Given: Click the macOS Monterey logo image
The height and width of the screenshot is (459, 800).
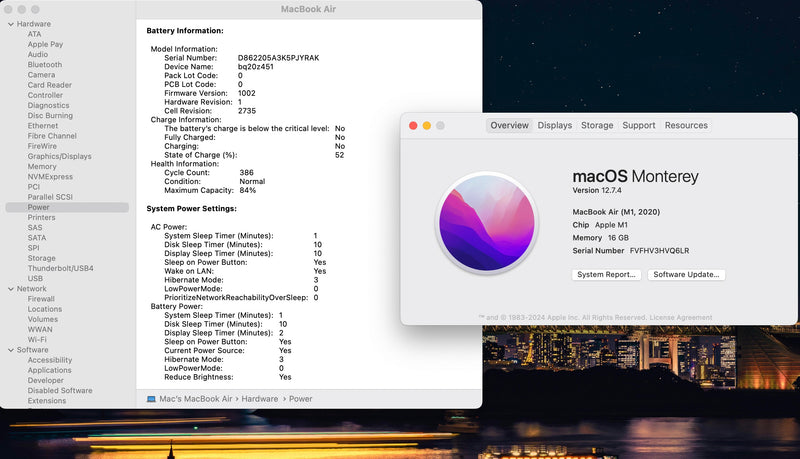Looking at the screenshot, I should point(487,222).
